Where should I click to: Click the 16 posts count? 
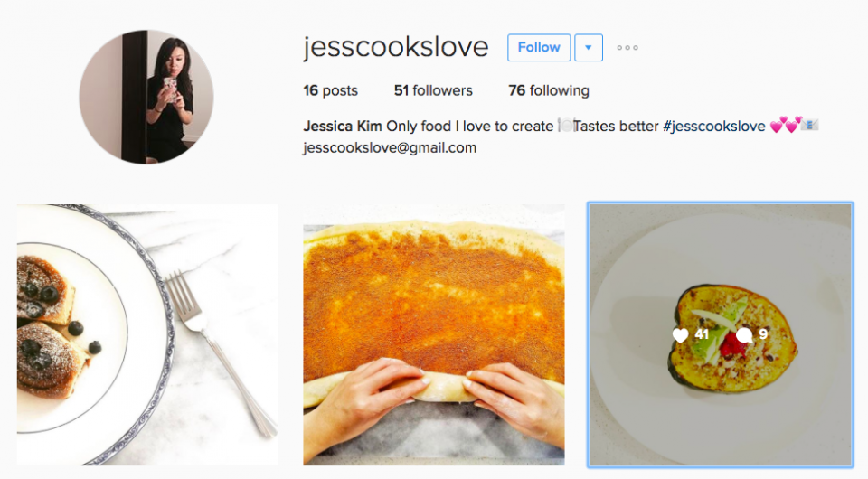pos(331,90)
